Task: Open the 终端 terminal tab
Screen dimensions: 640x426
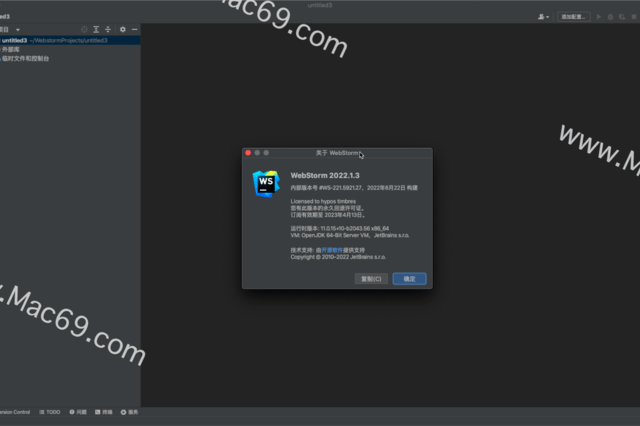Action: pos(104,412)
